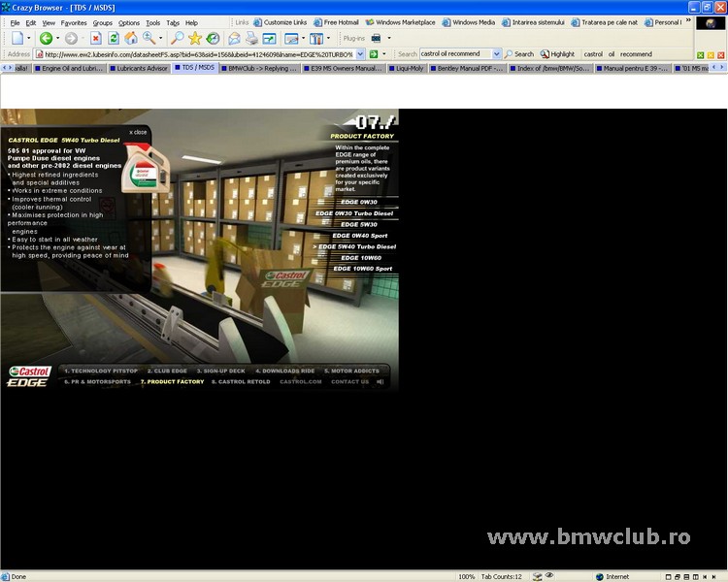Expand the Zoom level dropdown arrow
The image size is (728, 582).
coord(160,38)
